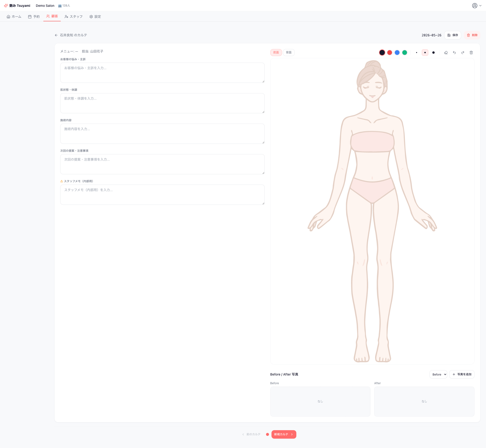
Task: Focus the 施術内容 text area
Action: (x=162, y=134)
